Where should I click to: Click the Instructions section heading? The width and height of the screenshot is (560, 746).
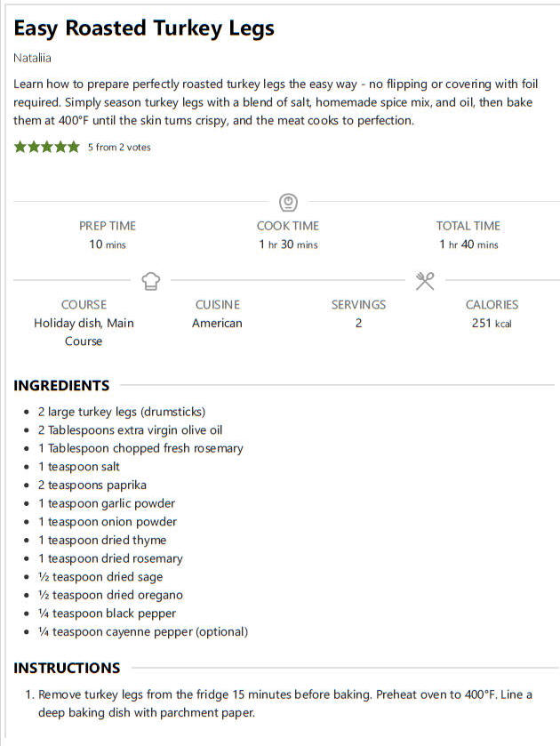coord(67,668)
